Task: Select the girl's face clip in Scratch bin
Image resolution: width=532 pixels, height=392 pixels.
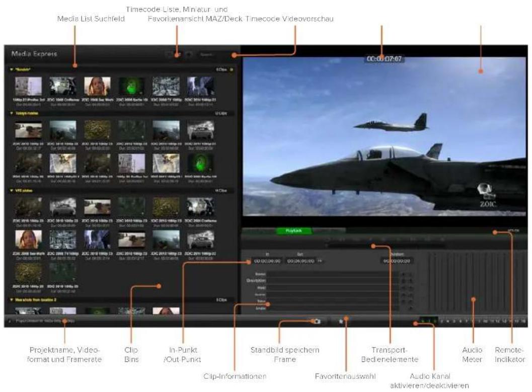Action: (x=97, y=86)
